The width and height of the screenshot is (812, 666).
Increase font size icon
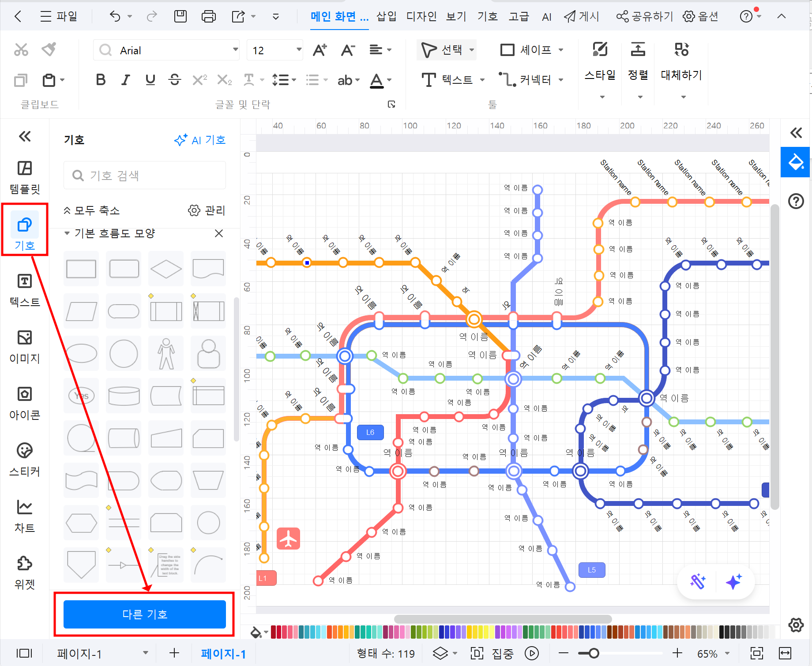coord(320,50)
